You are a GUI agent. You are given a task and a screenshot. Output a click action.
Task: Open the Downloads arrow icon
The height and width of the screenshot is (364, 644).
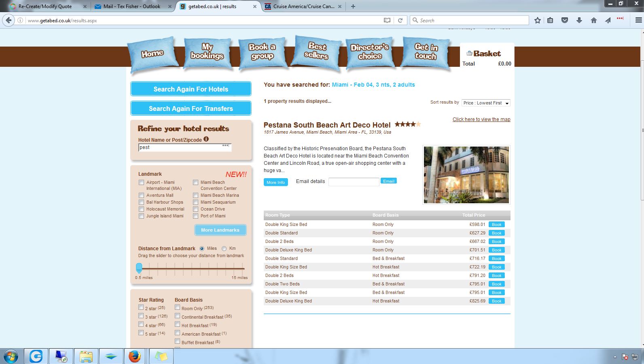click(x=579, y=20)
